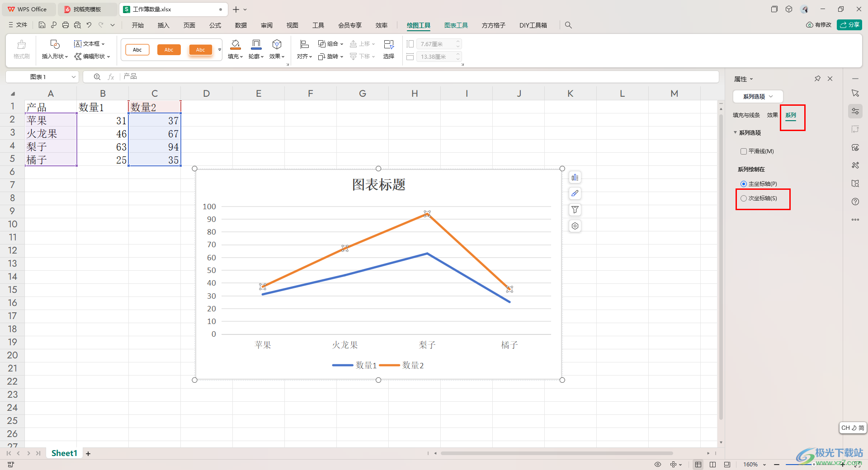Click the Print Preview icon
This screenshot has width=868, height=470.
(x=77, y=25)
